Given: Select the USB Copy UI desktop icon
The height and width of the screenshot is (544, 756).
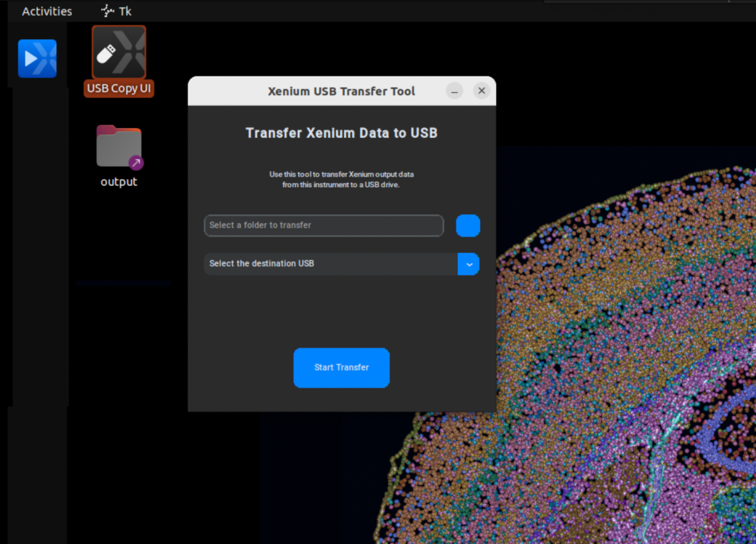Looking at the screenshot, I should point(119,52).
